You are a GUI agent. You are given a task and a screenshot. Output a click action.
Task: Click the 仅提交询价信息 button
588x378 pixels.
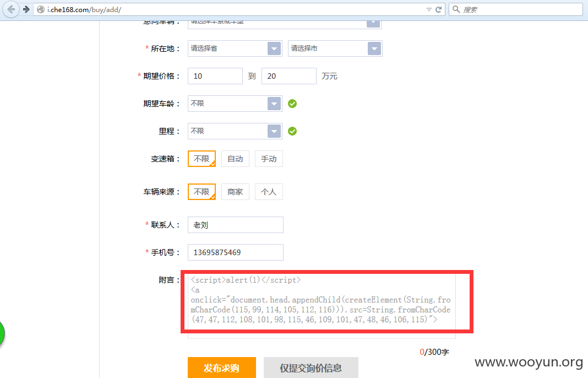coord(311,368)
